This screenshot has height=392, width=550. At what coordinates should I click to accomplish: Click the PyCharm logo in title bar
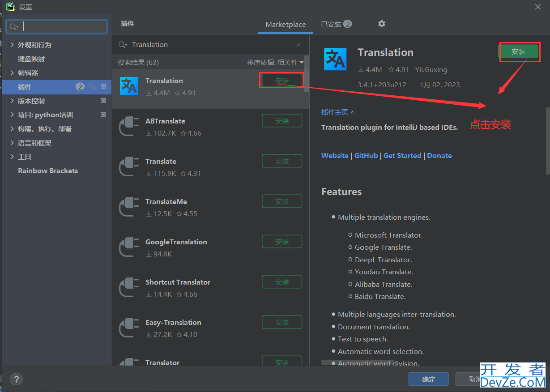click(x=10, y=7)
